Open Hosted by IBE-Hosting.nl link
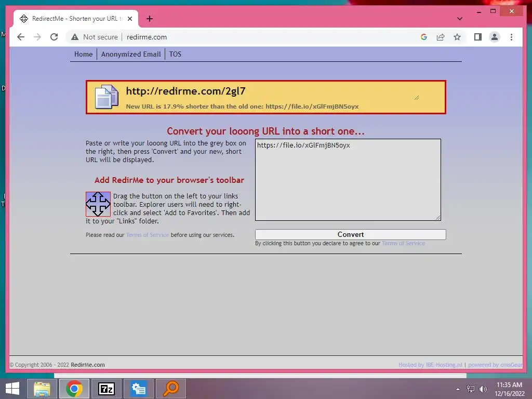 pyautogui.click(x=430, y=365)
